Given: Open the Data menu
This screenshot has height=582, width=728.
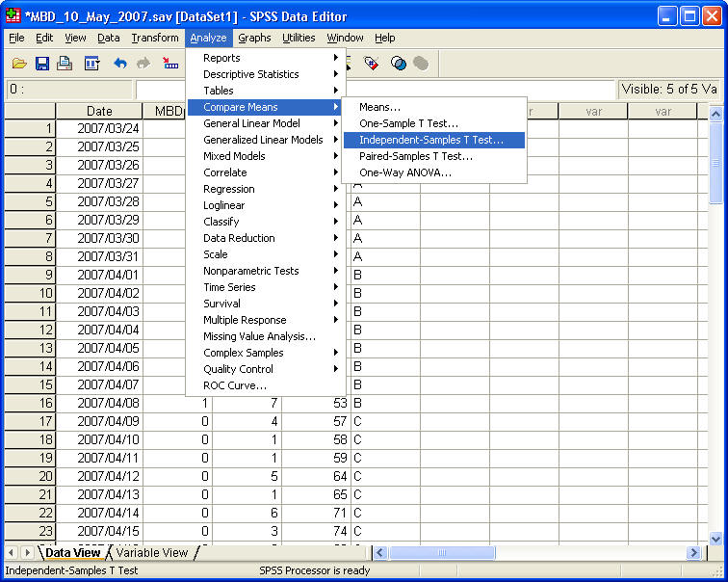Looking at the screenshot, I should [x=109, y=38].
